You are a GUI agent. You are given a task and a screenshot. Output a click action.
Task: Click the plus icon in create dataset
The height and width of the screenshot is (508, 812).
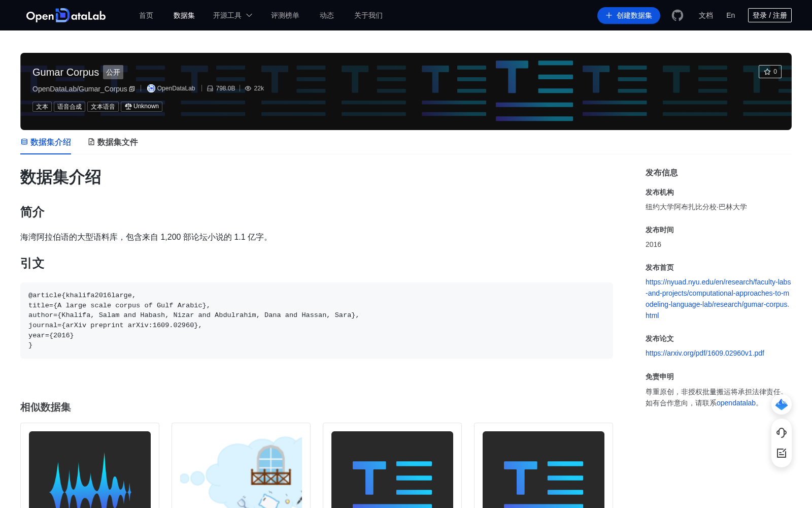pyautogui.click(x=609, y=15)
